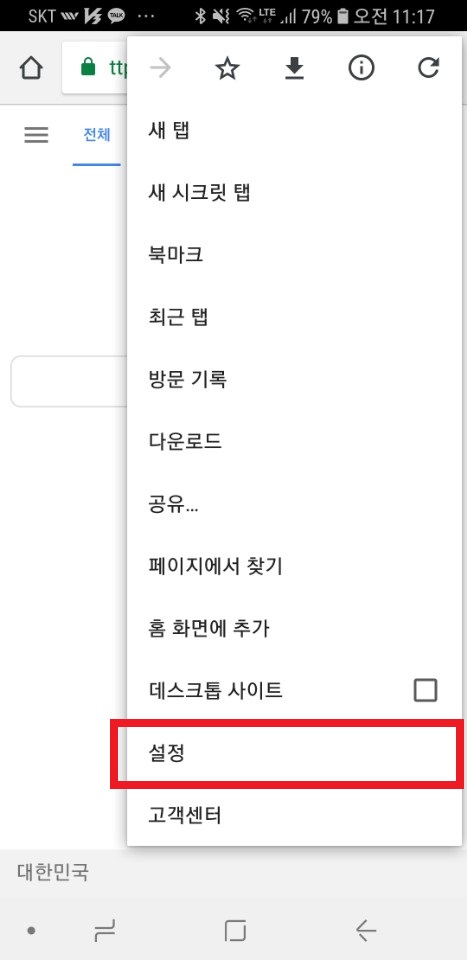Open 북마크 from the menu

point(294,255)
